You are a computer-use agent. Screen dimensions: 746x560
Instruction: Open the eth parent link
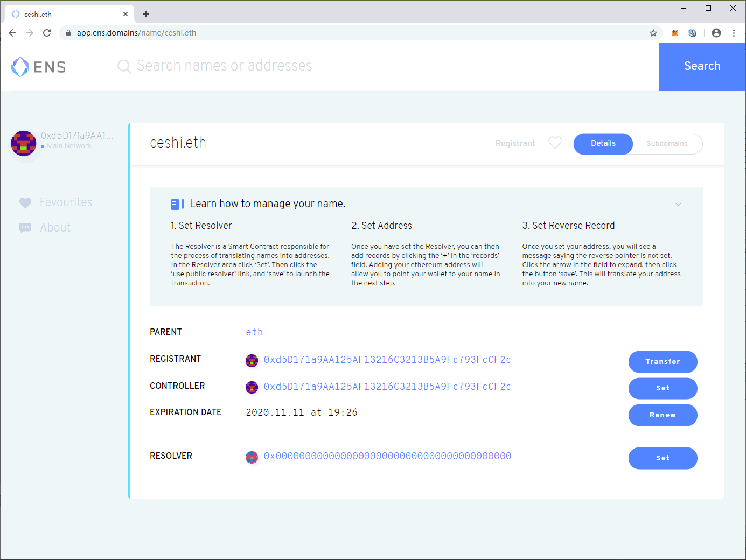254,332
